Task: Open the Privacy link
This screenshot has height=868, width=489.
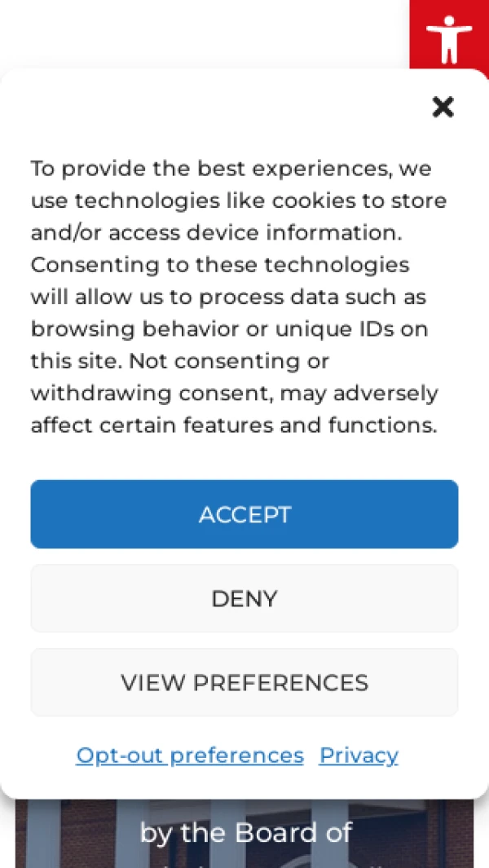Action: click(359, 755)
